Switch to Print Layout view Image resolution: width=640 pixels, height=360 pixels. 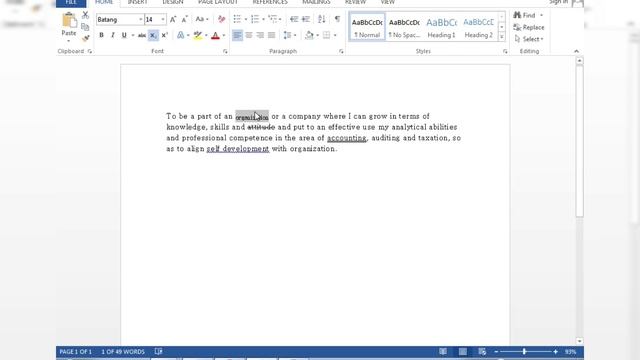[x=462, y=351]
